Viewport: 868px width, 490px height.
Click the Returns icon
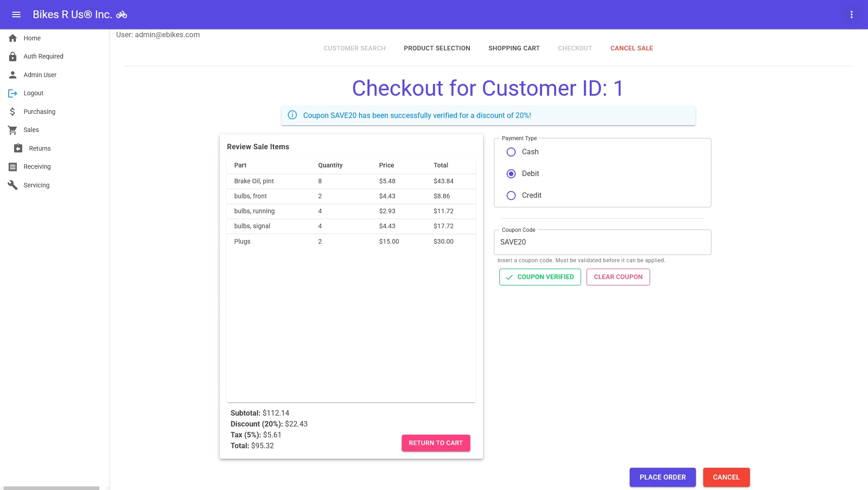tap(18, 148)
